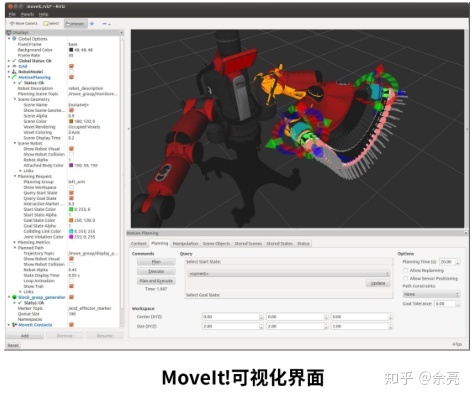
Task: Click the Planning Time input field
Action: 448,262
